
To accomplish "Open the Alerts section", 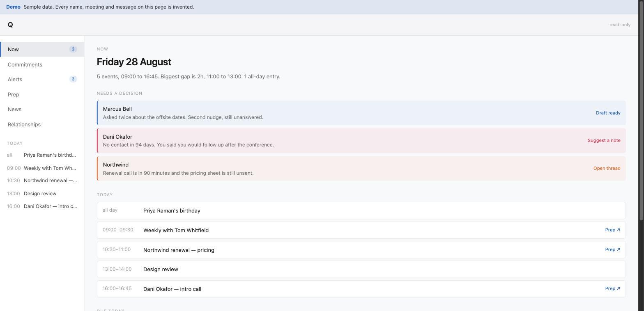I will [x=42, y=79].
